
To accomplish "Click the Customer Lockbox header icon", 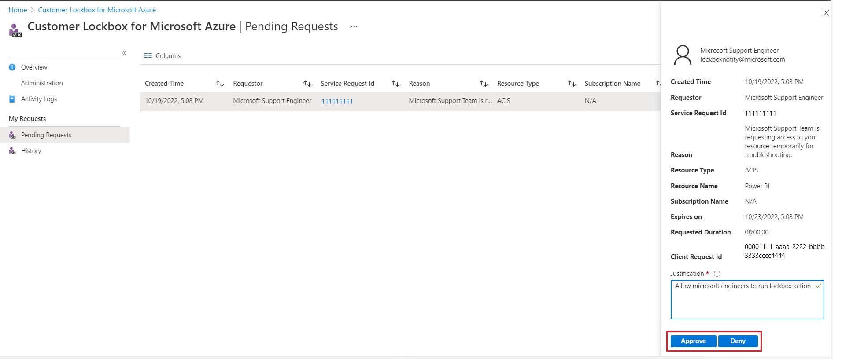I will coord(15,30).
